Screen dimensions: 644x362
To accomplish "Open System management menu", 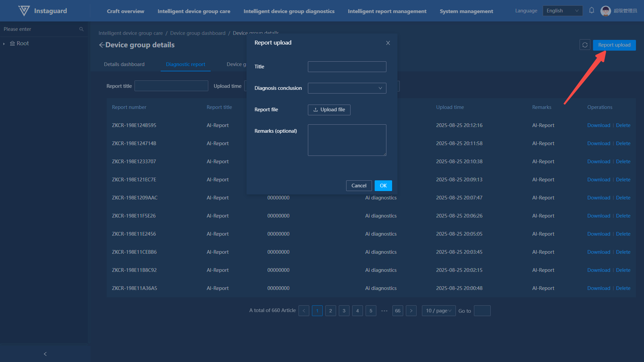I will (466, 11).
